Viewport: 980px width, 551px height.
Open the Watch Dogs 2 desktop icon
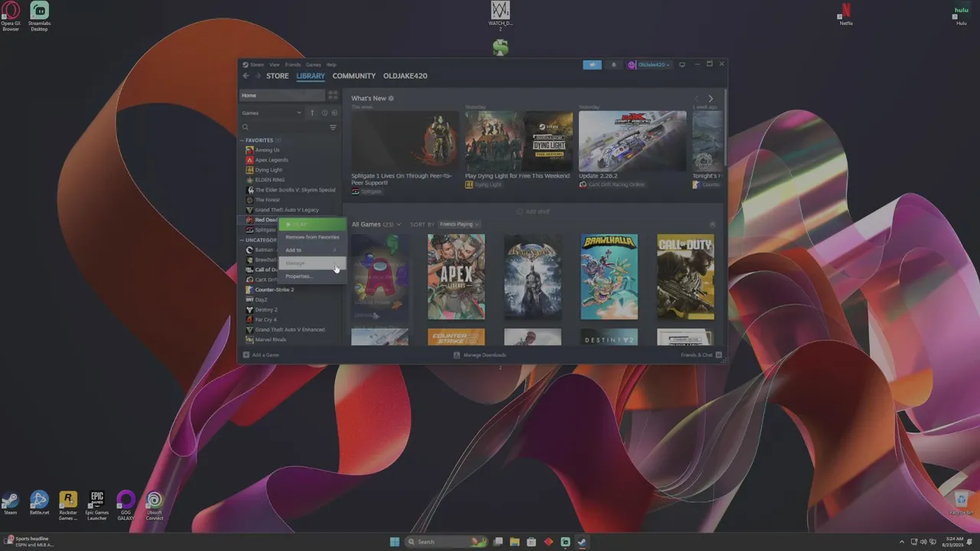[500, 15]
